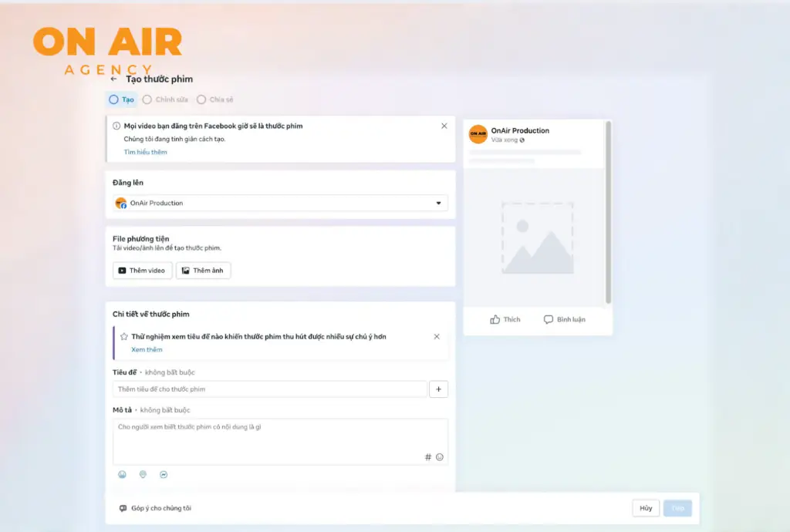The height and width of the screenshot is (532, 790).
Task: Open the Tìm hiểu thêm link
Action: coord(145,152)
